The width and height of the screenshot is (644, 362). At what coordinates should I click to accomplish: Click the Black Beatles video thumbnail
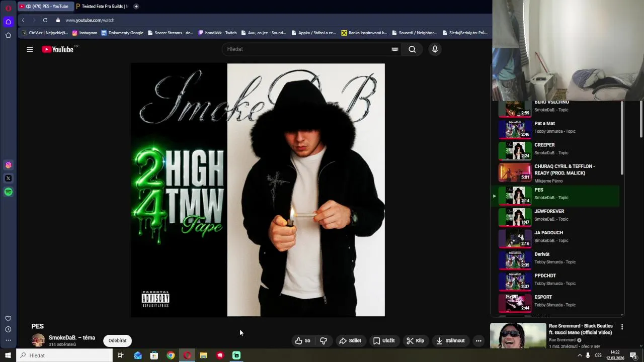coord(518,335)
